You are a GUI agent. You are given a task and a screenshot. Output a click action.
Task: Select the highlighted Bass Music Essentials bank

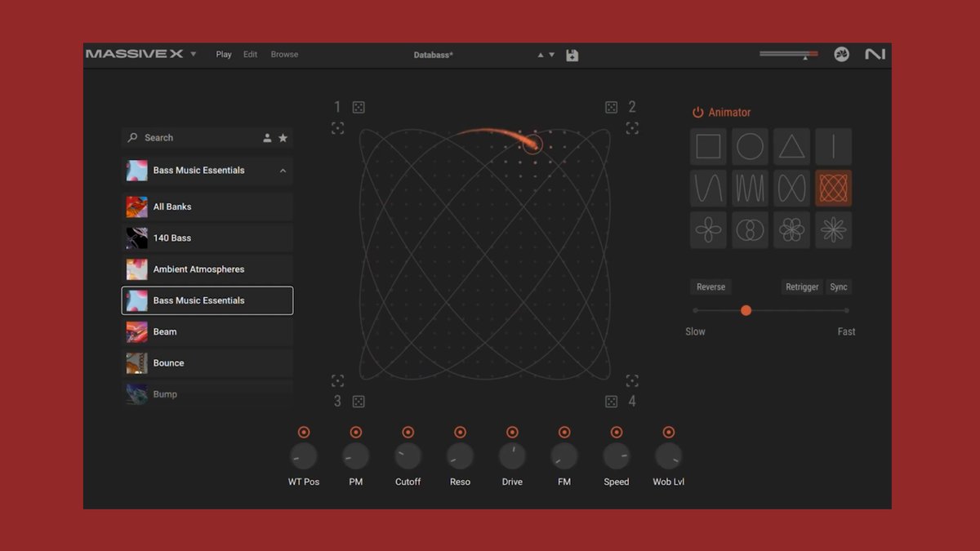207,300
